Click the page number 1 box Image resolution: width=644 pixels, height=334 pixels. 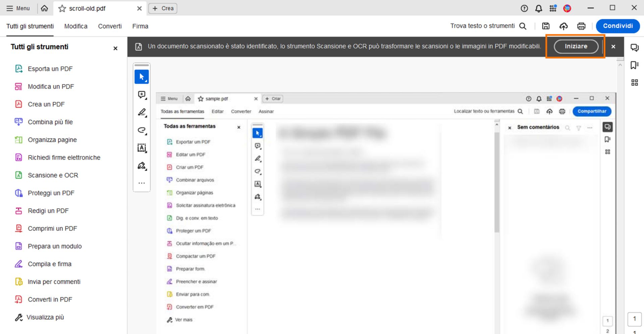(x=634, y=319)
